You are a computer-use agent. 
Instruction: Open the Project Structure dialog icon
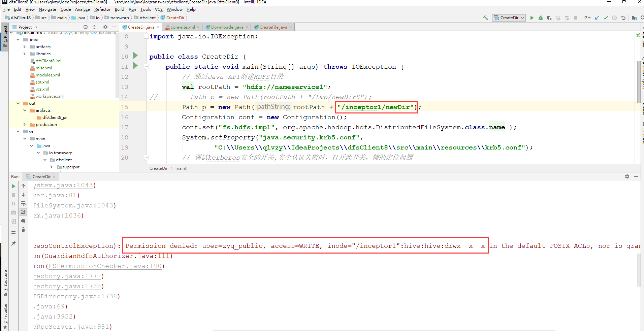click(634, 18)
